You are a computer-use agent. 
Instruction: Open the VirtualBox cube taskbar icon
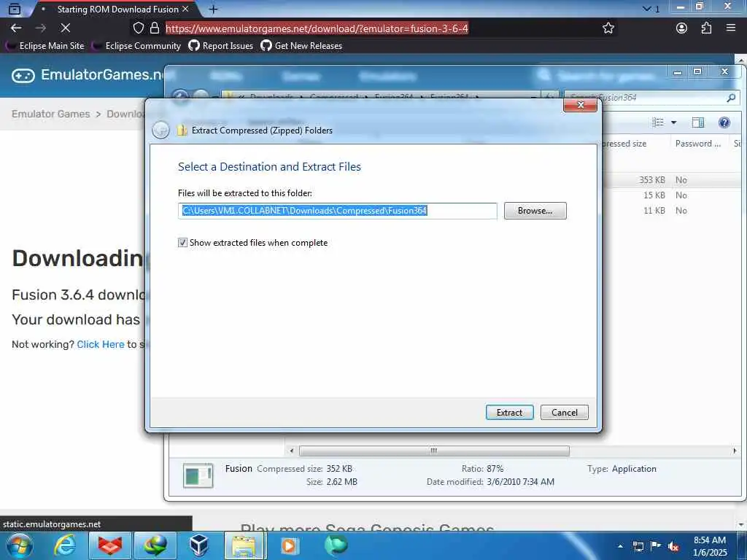coord(199,545)
